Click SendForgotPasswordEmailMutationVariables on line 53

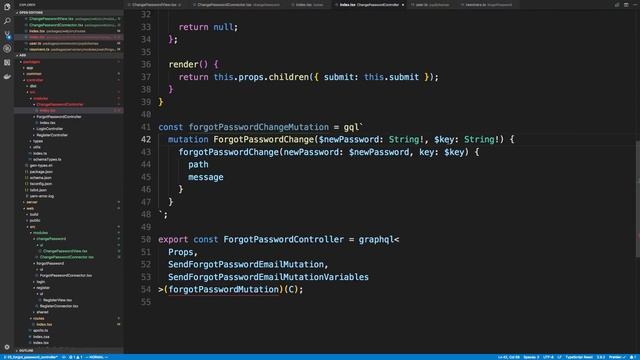coord(268,277)
